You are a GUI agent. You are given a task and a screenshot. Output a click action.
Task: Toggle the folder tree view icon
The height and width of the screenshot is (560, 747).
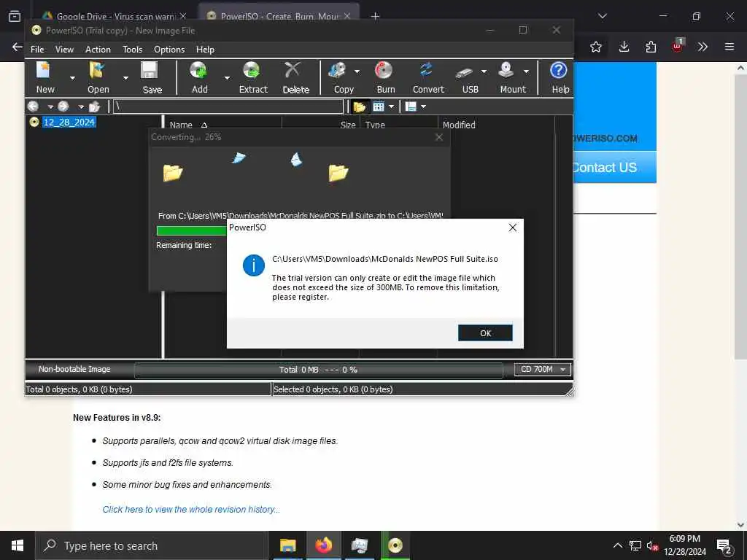(x=359, y=106)
